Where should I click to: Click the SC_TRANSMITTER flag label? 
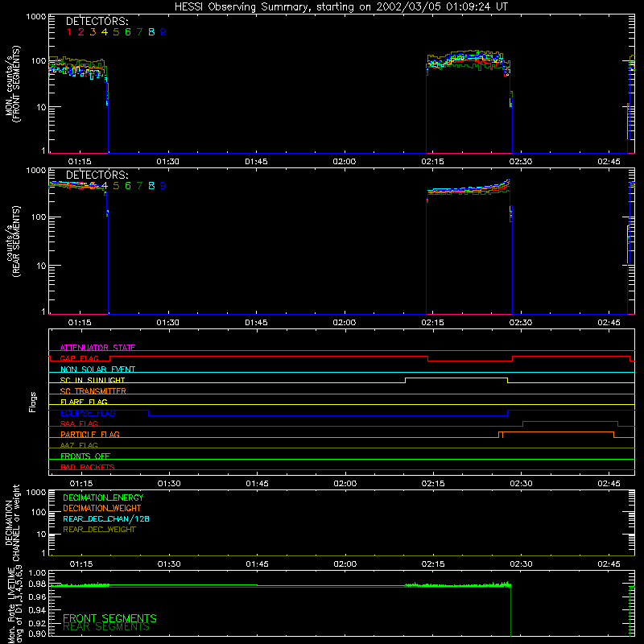93,391
